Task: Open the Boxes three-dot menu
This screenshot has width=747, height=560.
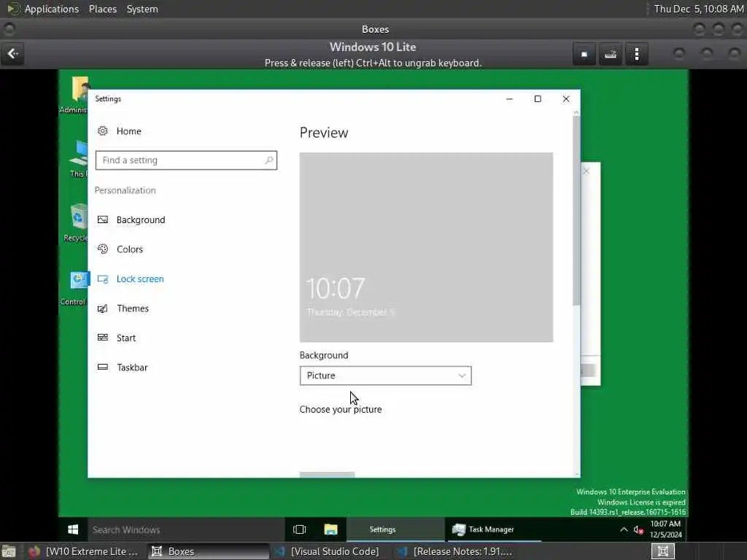Action: pos(636,54)
